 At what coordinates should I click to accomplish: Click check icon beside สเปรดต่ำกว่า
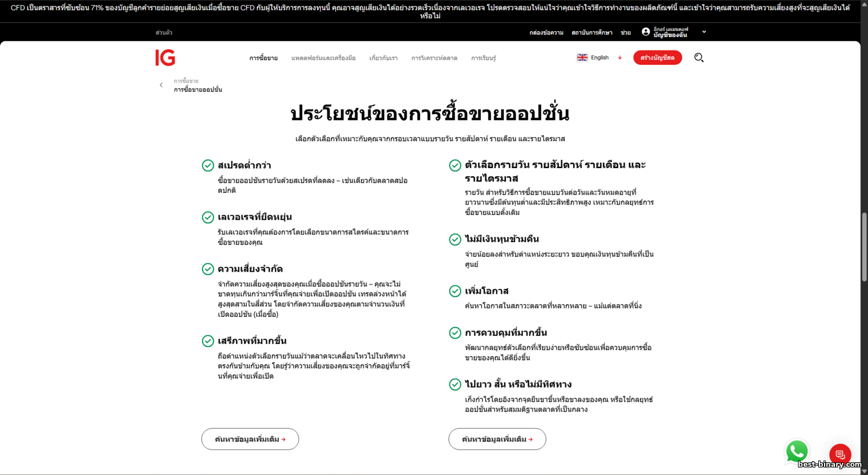(x=208, y=166)
